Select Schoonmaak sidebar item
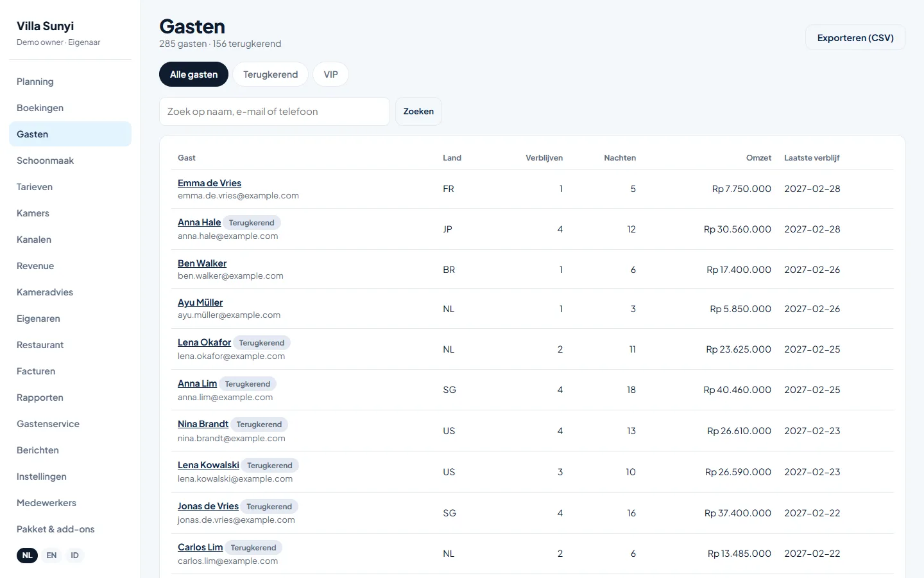 pyautogui.click(x=70, y=161)
